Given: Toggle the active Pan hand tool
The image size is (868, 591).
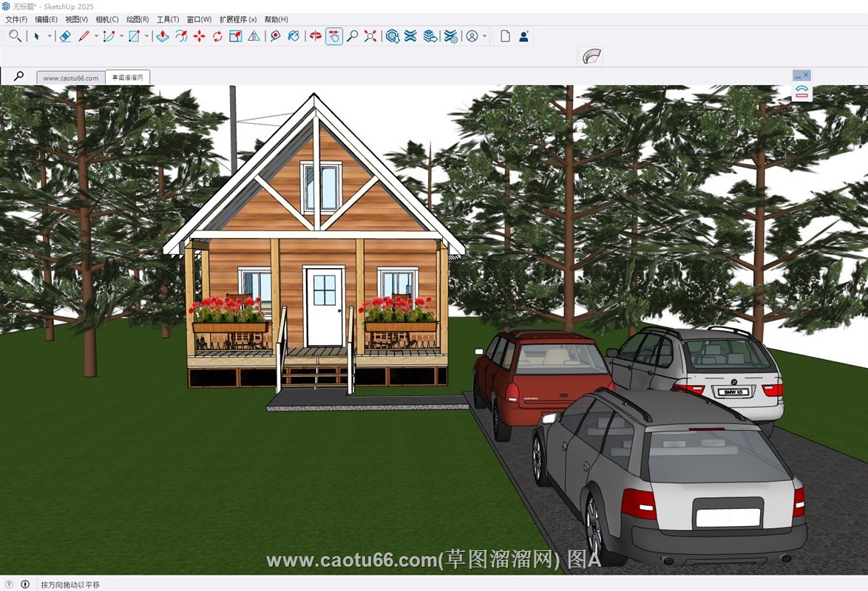Looking at the screenshot, I should point(334,36).
